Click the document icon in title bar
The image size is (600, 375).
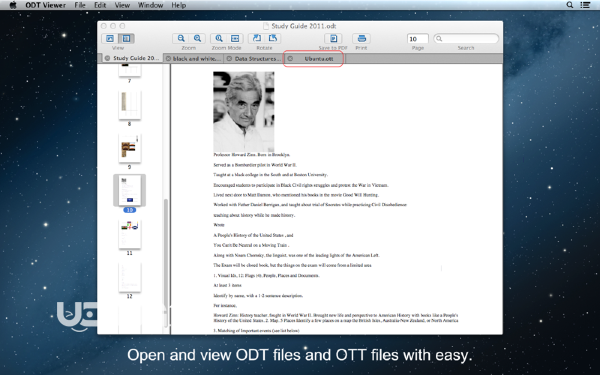pos(266,26)
